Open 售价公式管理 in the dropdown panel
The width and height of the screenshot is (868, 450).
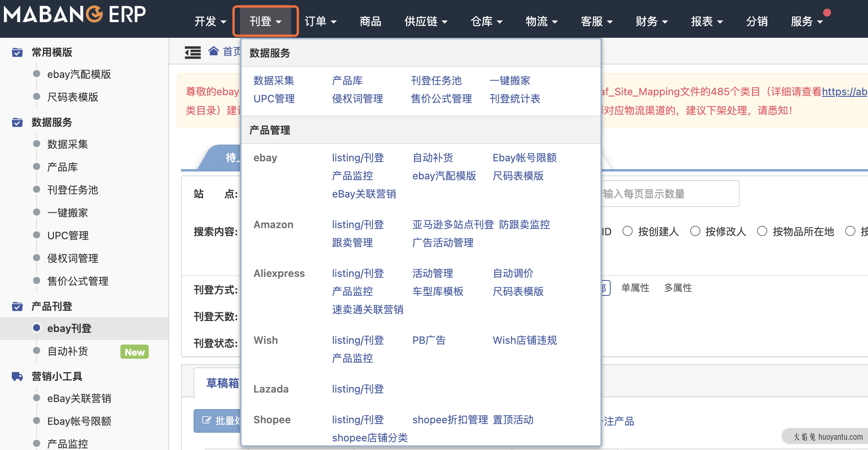(x=441, y=99)
